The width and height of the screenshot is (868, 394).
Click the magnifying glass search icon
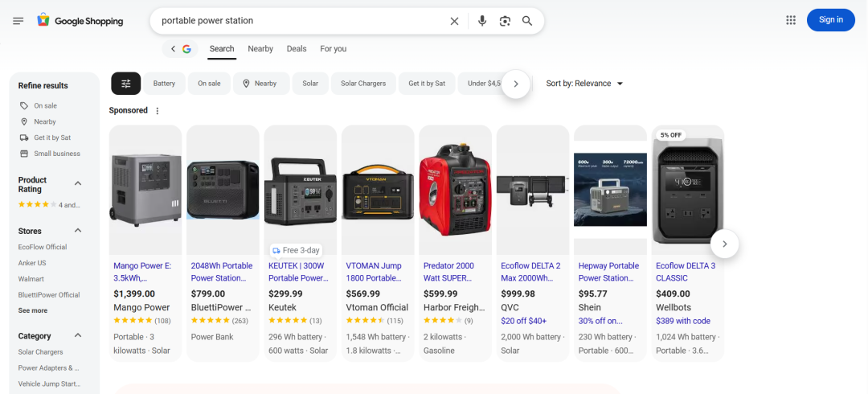point(527,21)
